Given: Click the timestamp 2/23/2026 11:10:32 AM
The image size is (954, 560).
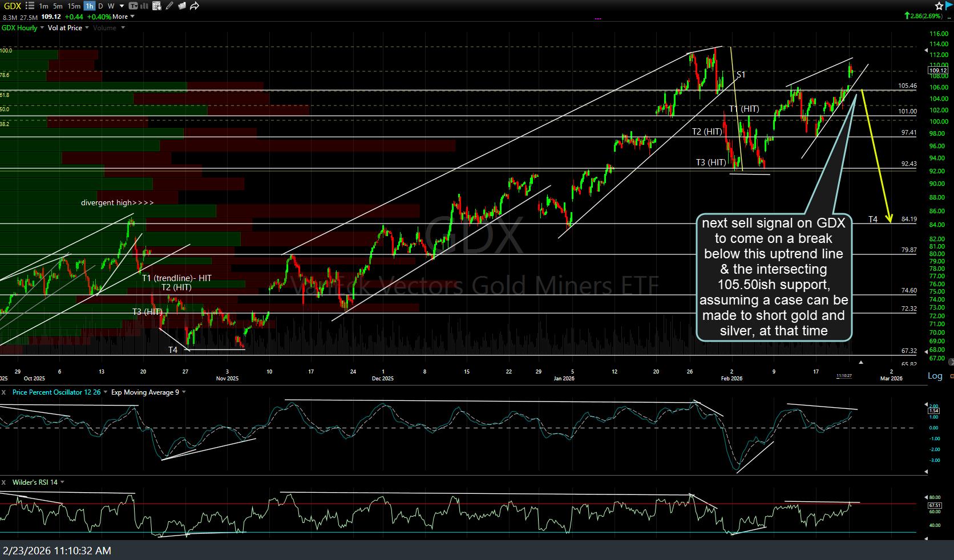Looking at the screenshot, I should coord(57,551).
